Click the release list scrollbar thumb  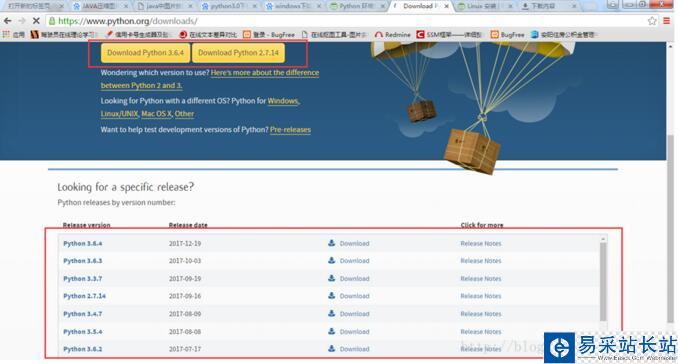point(603,281)
